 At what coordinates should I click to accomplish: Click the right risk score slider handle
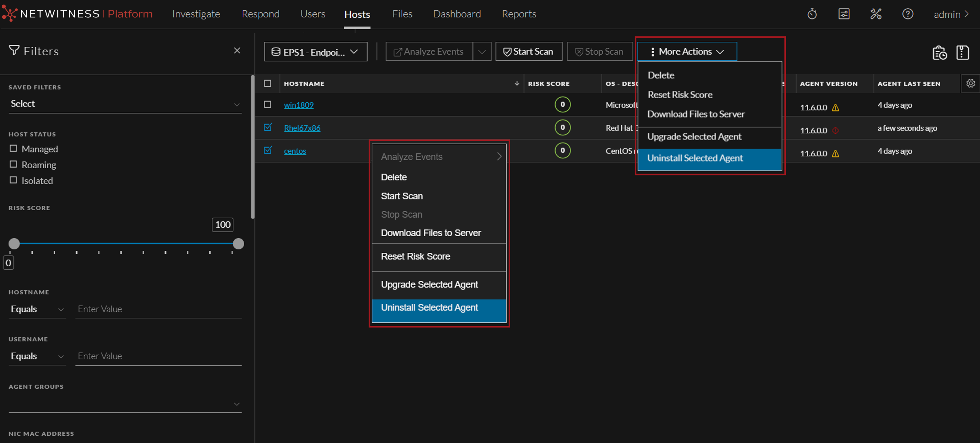point(238,243)
